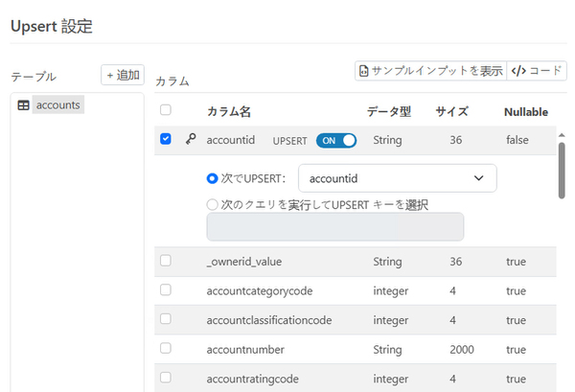Click the sample input document icon
Viewport: 575px width, 392px height.
(364, 71)
